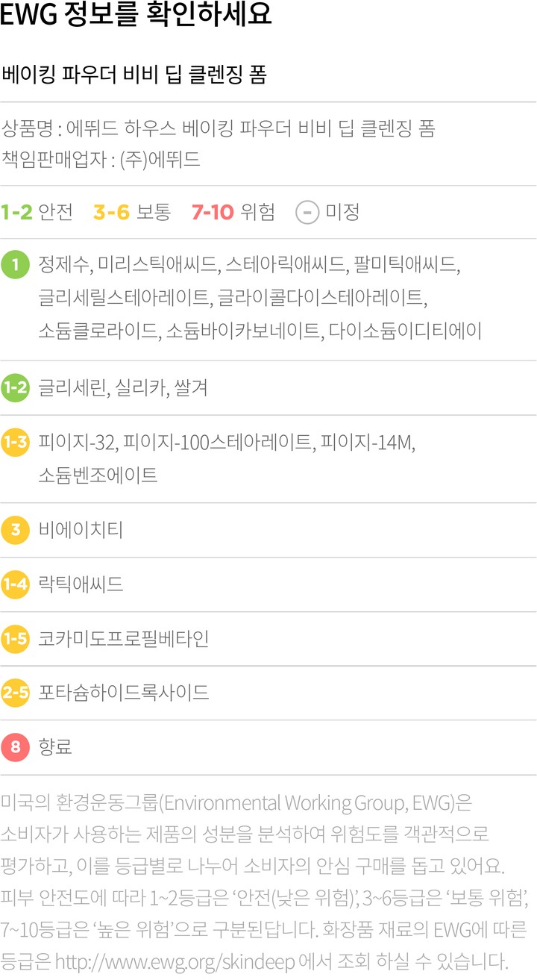537x980 pixels.
Task: Click the 비에이치티 ingredient text
Action: pyautogui.click(x=81, y=530)
